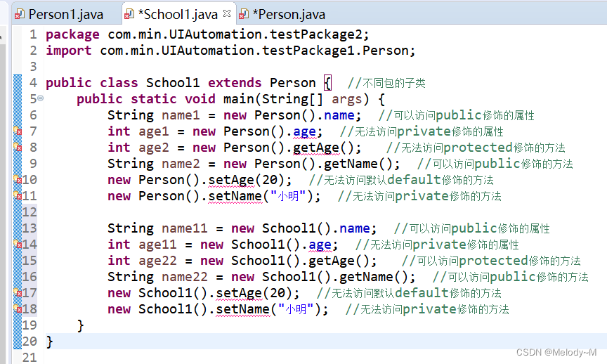
Task: Click line number 21 in the gutter
Action: coord(30,358)
